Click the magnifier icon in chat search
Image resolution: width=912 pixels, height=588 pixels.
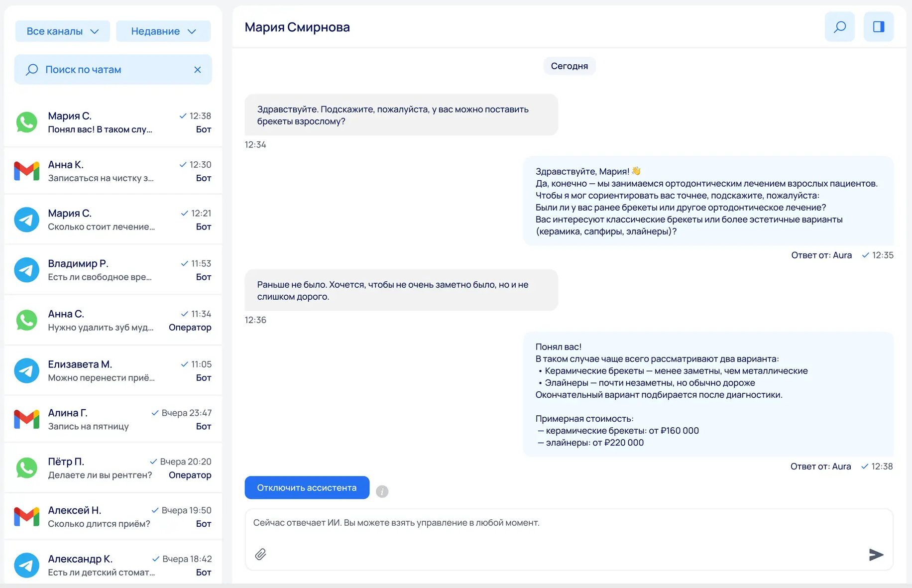point(32,70)
